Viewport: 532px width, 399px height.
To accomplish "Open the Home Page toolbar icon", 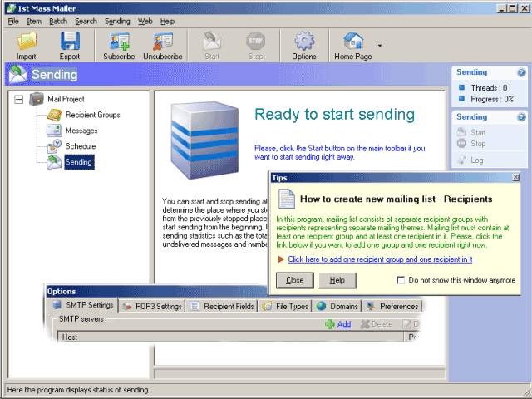I will pyautogui.click(x=353, y=45).
